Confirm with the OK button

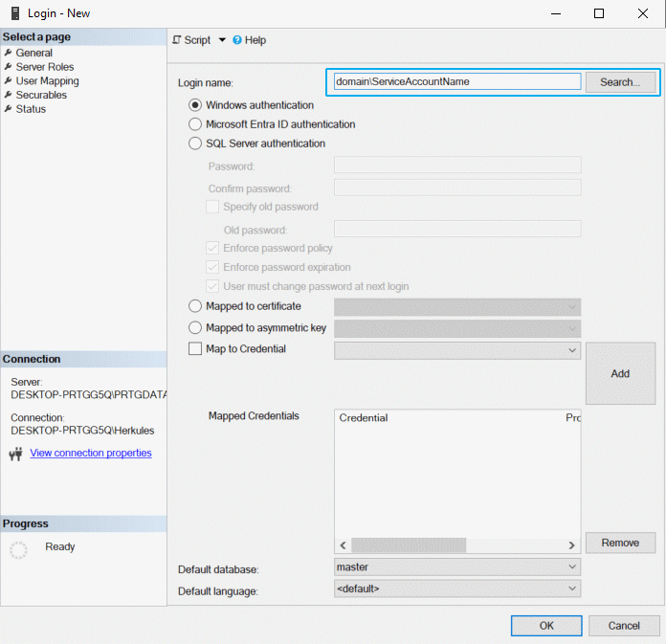(x=546, y=625)
